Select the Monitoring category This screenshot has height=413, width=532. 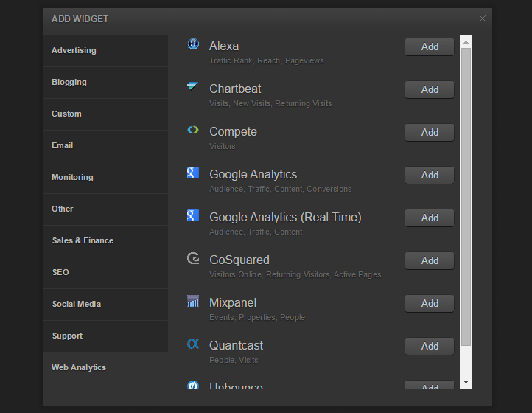click(105, 178)
